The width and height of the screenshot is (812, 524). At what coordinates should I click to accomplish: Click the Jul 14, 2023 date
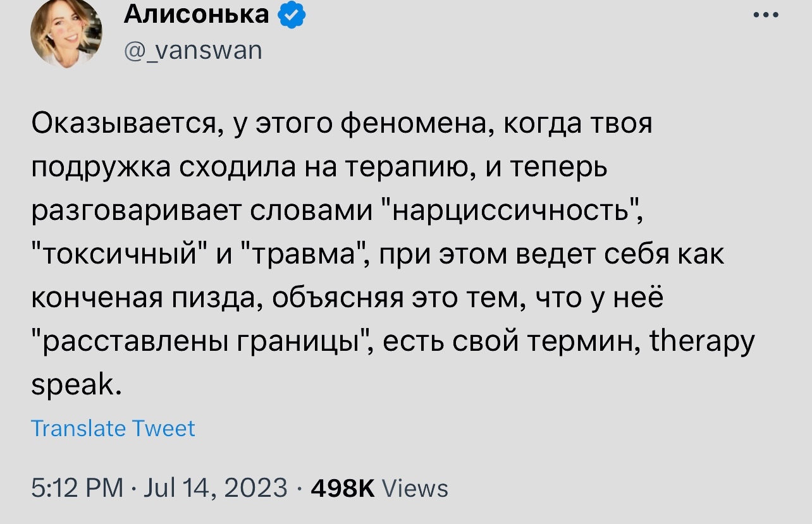point(216,487)
